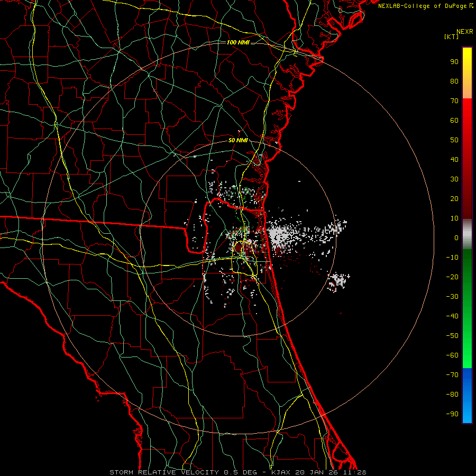Viewport: 476px width, 476px height.
Task: Click the -30 value on the velocity scale
Action: pos(452,297)
